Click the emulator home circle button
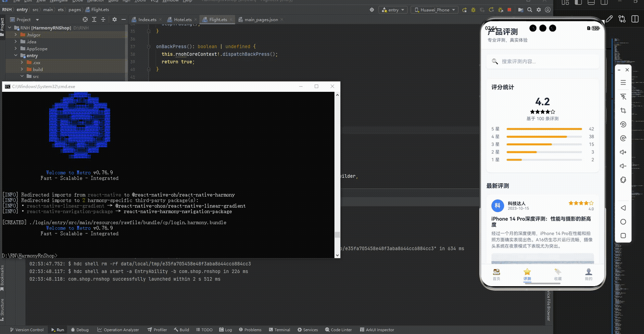This screenshot has width=644, height=334. (x=623, y=222)
